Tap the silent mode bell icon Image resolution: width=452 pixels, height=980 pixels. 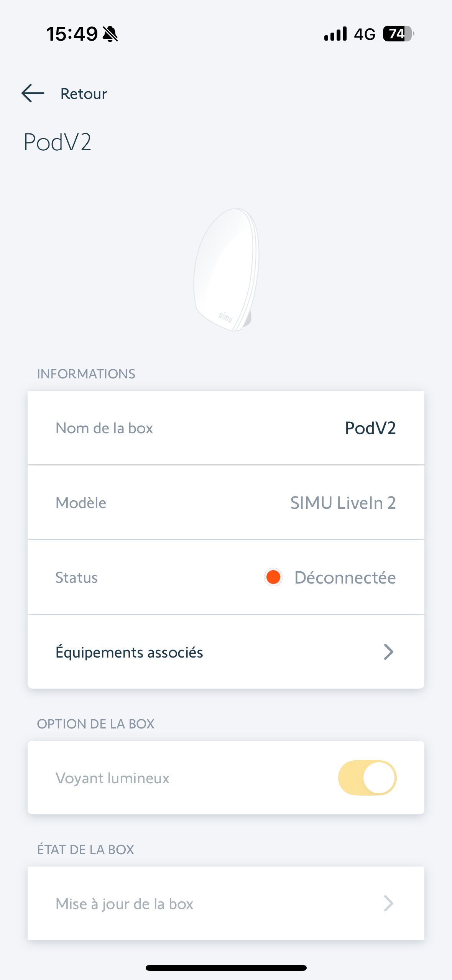click(x=110, y=34)
